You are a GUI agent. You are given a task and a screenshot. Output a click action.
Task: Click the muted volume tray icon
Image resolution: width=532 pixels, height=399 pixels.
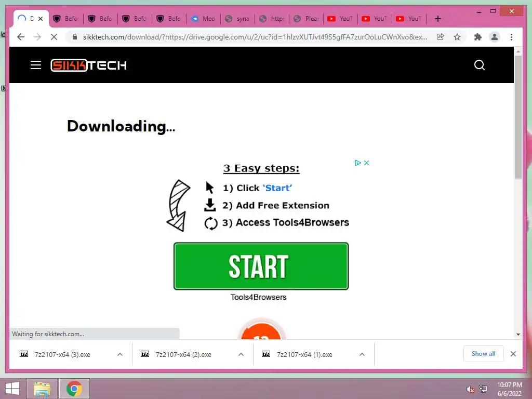[470, 389]
